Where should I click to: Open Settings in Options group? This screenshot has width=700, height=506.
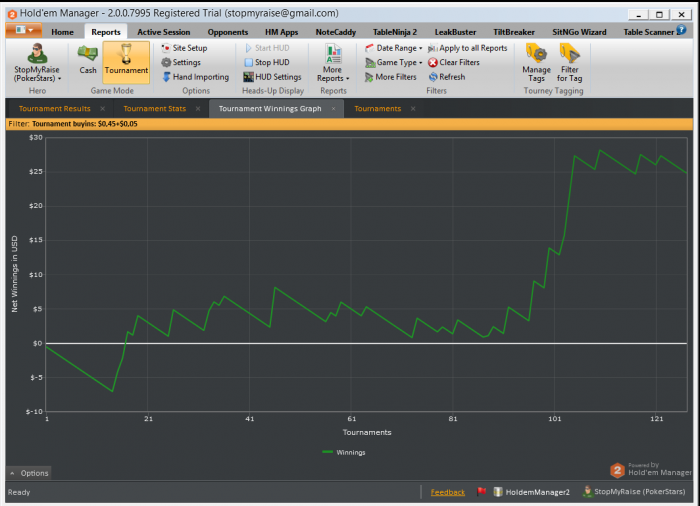tap(181, 63)
